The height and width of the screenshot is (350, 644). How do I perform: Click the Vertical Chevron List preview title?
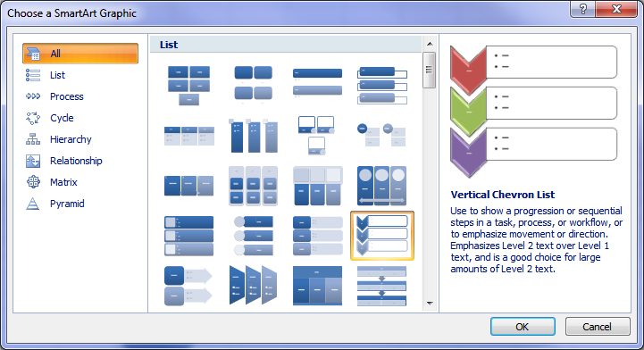point(502,195)
